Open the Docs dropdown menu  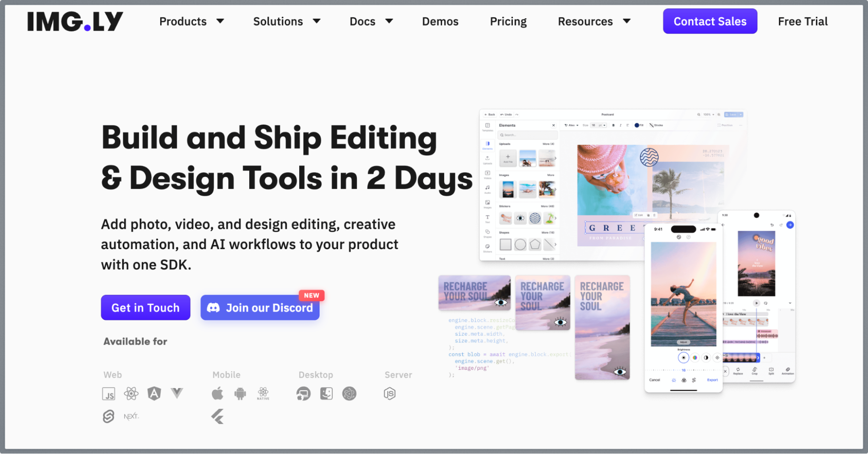pos(371,21)
